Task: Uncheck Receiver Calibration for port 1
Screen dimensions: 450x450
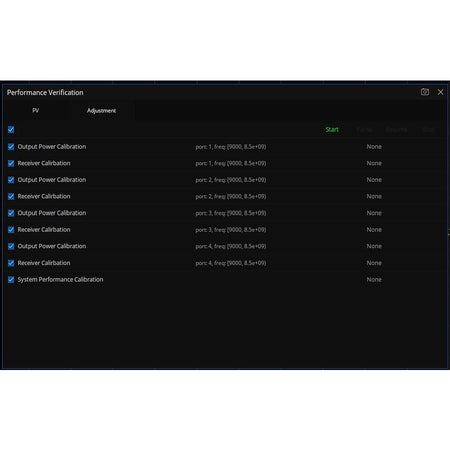Action: click(x=11, y=163)
